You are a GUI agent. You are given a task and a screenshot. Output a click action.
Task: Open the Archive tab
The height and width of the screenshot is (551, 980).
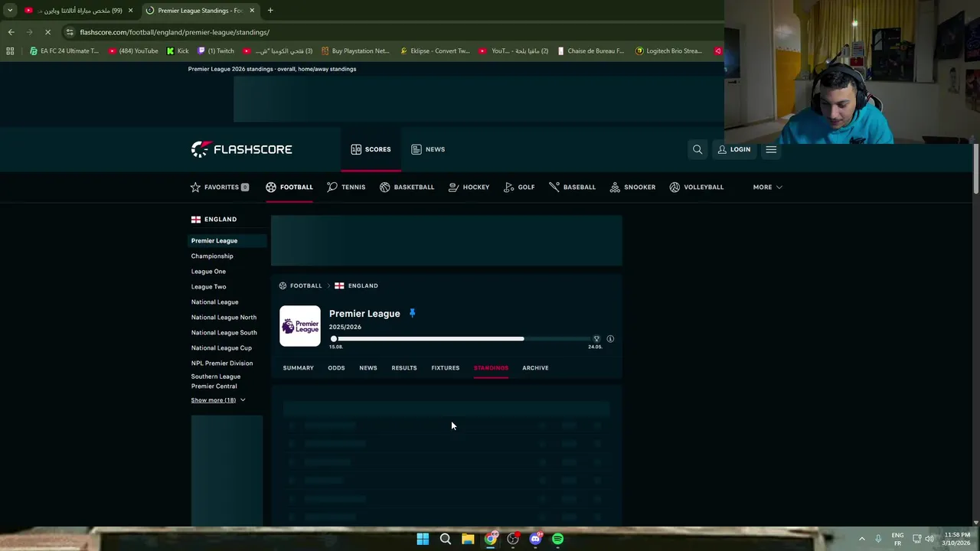pos(535,368)
